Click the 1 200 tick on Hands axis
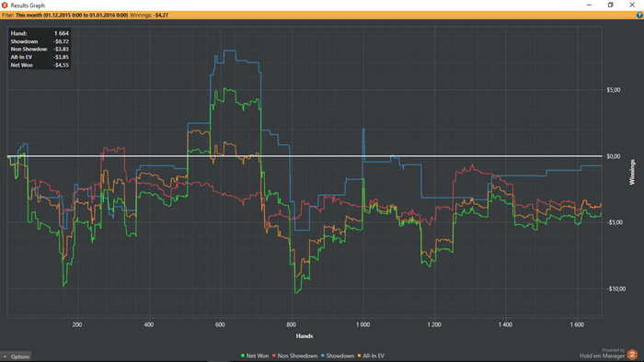This screenshot has width=644, height=362. (434, 324)
